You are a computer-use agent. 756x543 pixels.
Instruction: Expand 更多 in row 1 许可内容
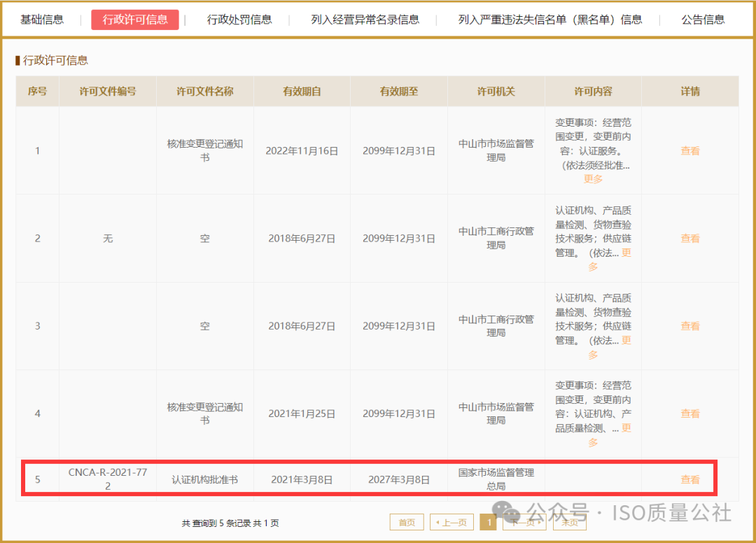(x=593, y=179)
